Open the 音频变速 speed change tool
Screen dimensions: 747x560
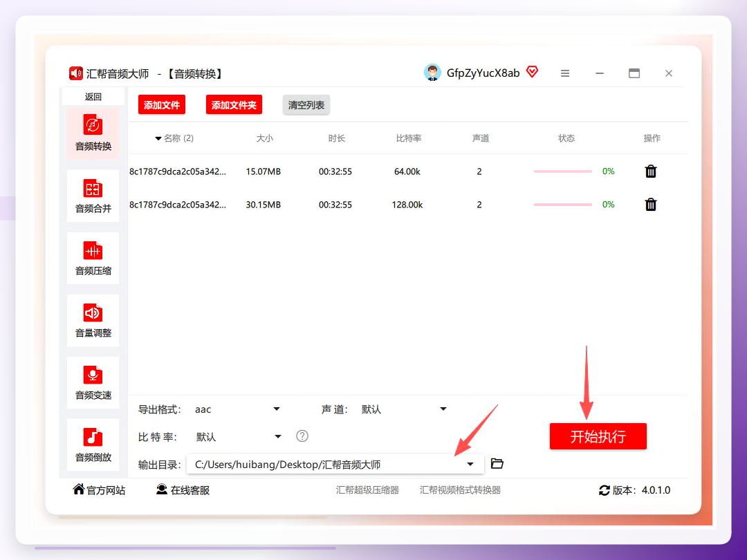tap(93, 383)
